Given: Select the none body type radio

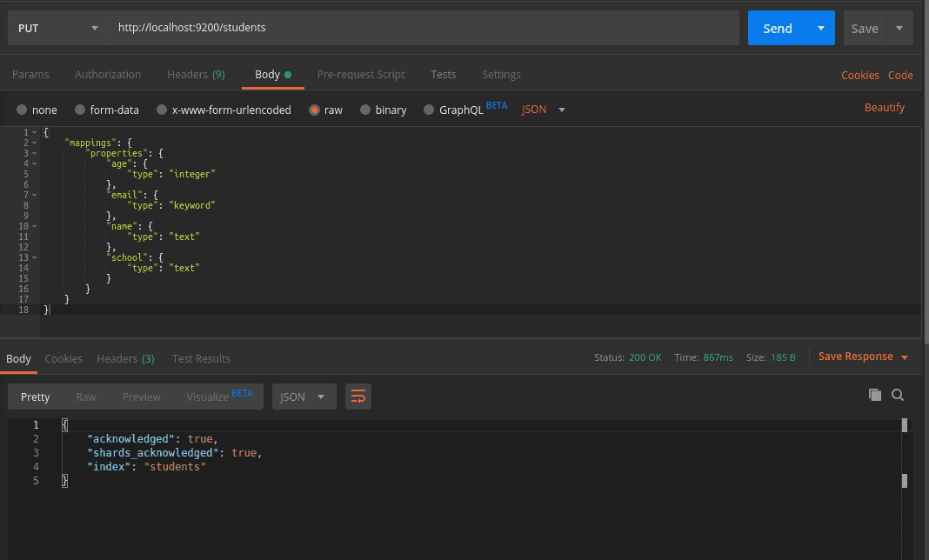Looking at the screenshot, I should 22,110.
